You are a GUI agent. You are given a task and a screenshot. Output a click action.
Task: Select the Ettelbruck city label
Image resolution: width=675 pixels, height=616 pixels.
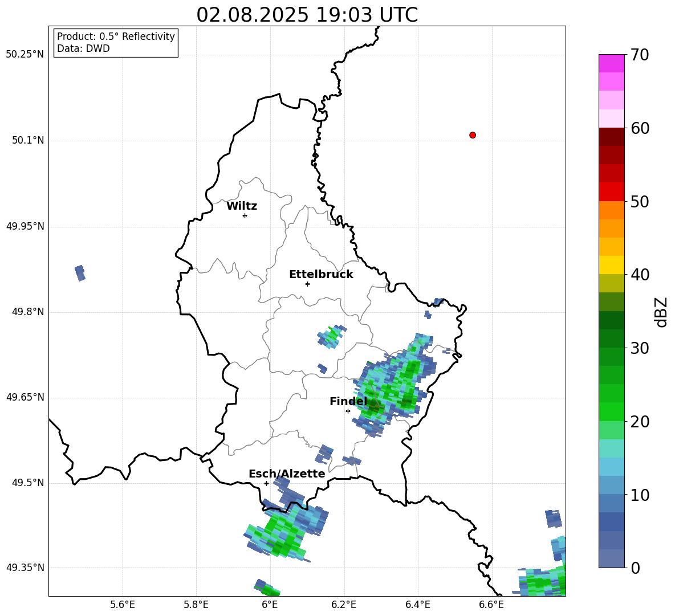(x=321, y=275)
